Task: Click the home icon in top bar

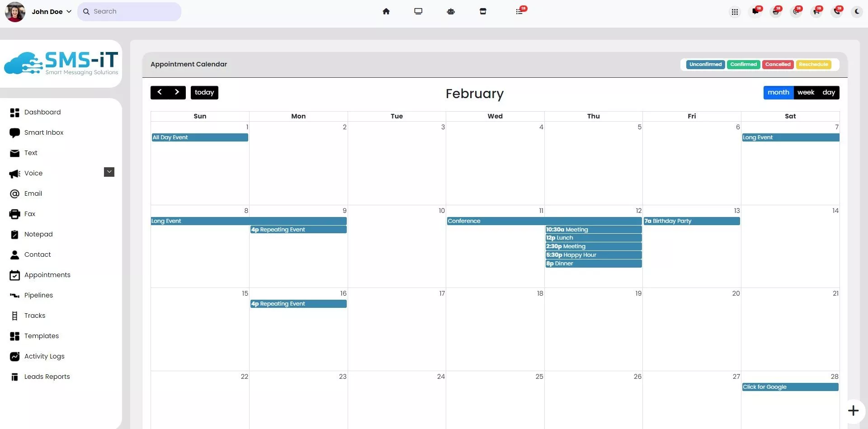Action: 386,11
